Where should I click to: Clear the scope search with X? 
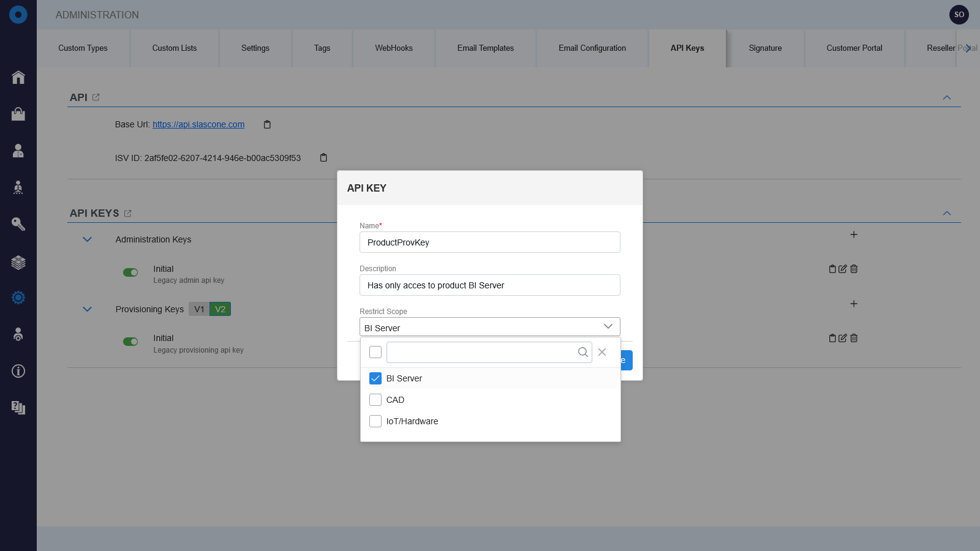[602, 352]
